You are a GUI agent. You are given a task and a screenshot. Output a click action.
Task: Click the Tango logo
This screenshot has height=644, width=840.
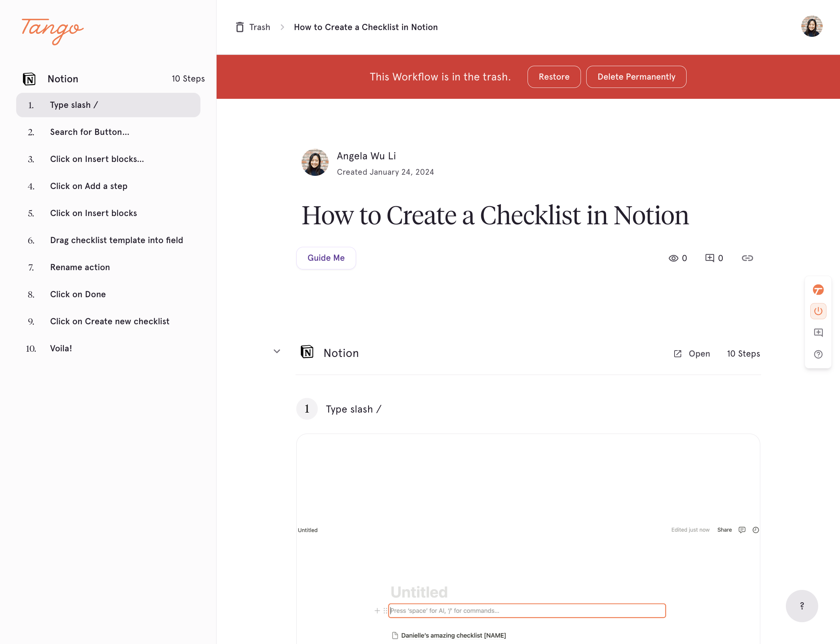(x=53, y=31)
